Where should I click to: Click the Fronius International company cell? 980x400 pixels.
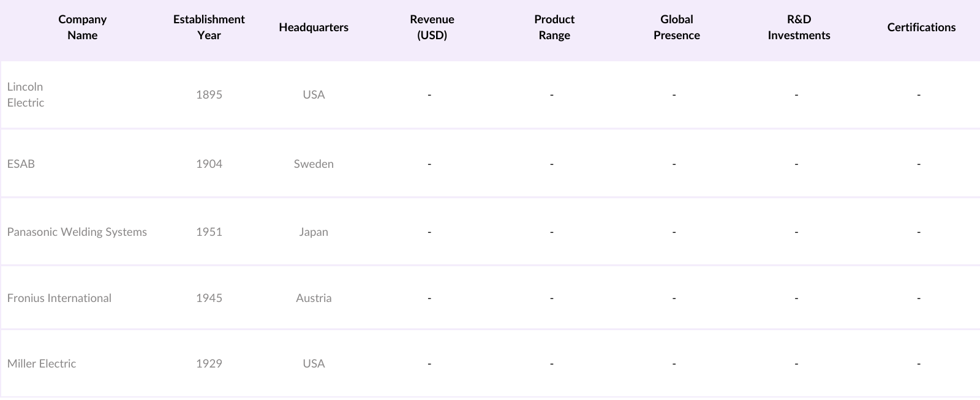[59, 298]
